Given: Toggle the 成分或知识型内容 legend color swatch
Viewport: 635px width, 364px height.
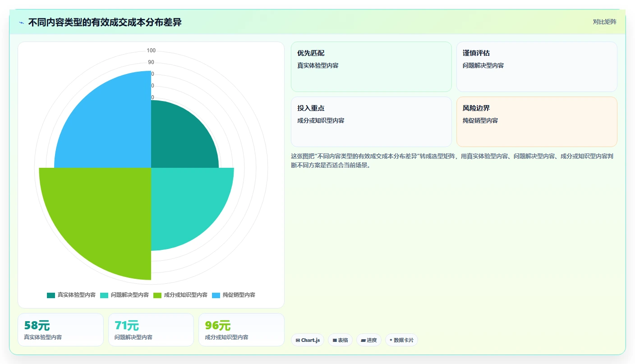Looking at the screenshot, I should point(157,295).
